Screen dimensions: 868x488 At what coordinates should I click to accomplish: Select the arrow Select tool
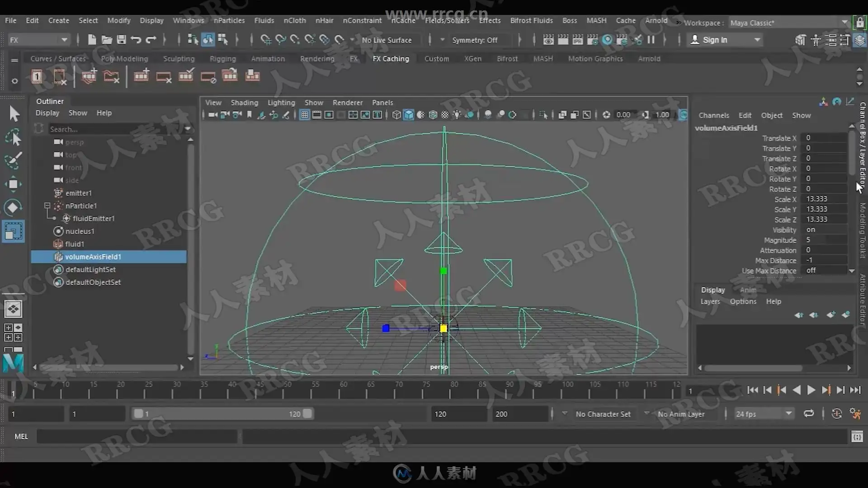(x=14, y=113)
